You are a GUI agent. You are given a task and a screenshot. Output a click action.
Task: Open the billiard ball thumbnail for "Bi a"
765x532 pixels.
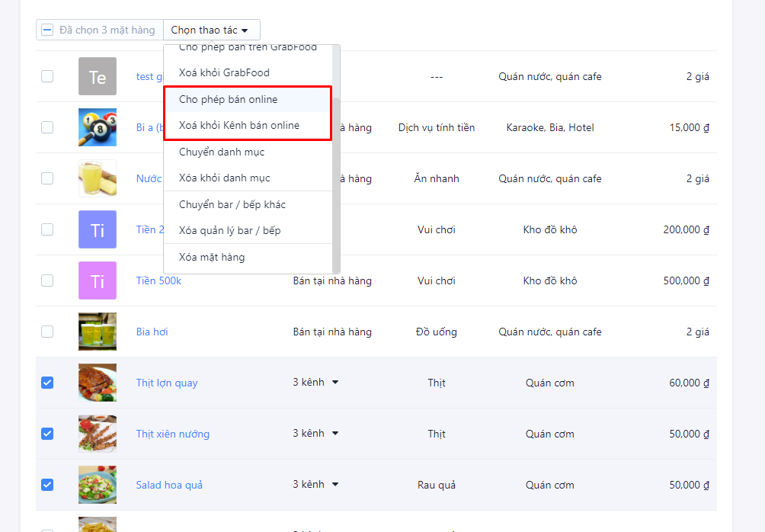click(97, 127)
